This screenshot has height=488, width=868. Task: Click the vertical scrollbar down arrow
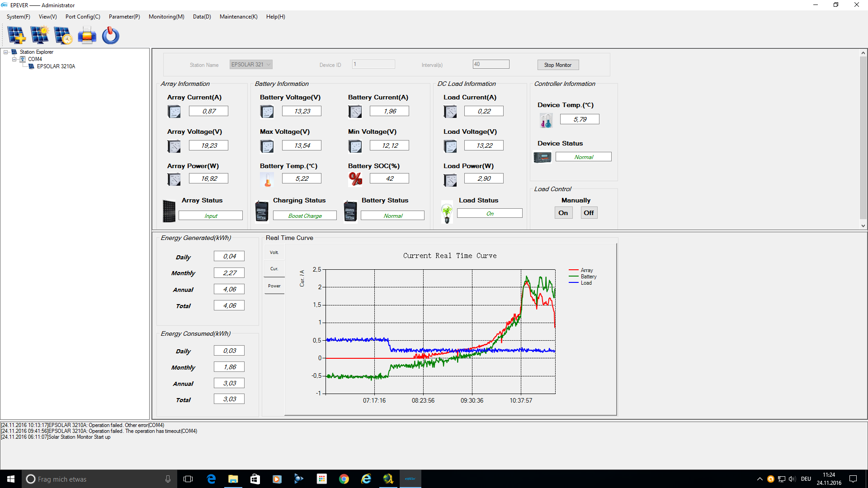[863, 226]
